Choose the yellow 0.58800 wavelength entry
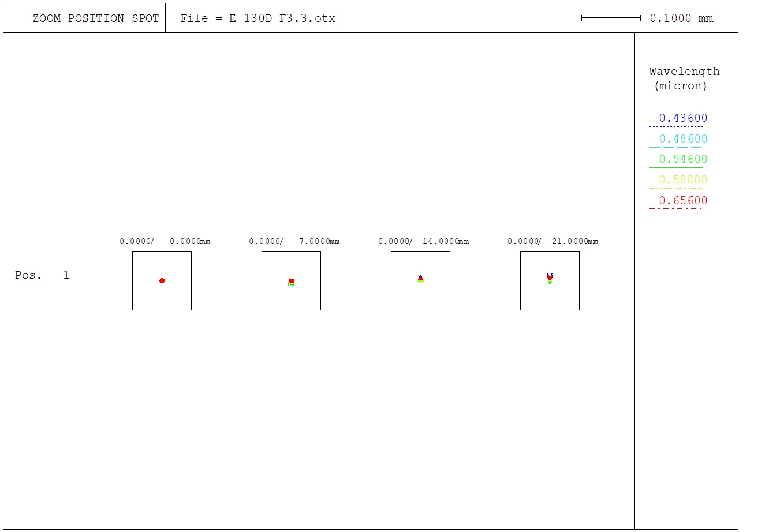 click(683, 180)
